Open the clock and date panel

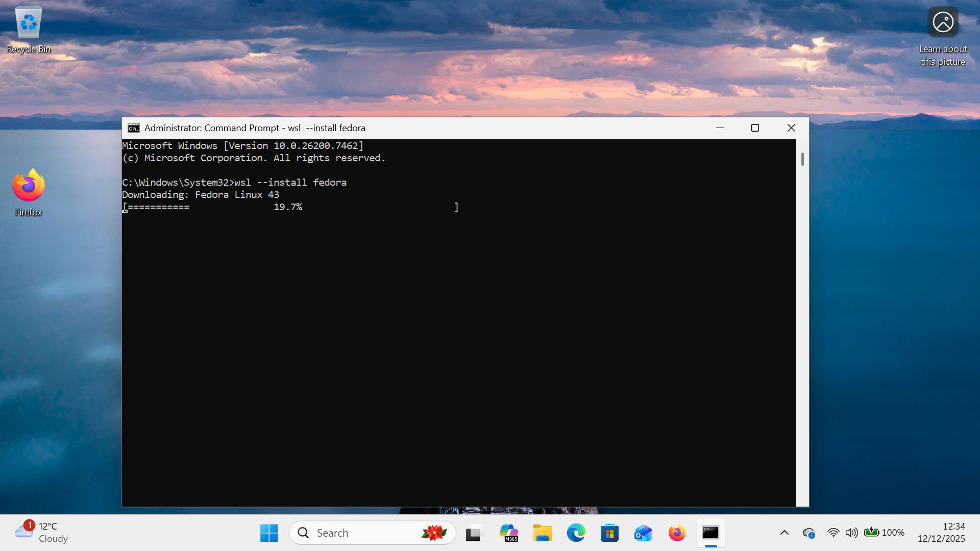941,533
